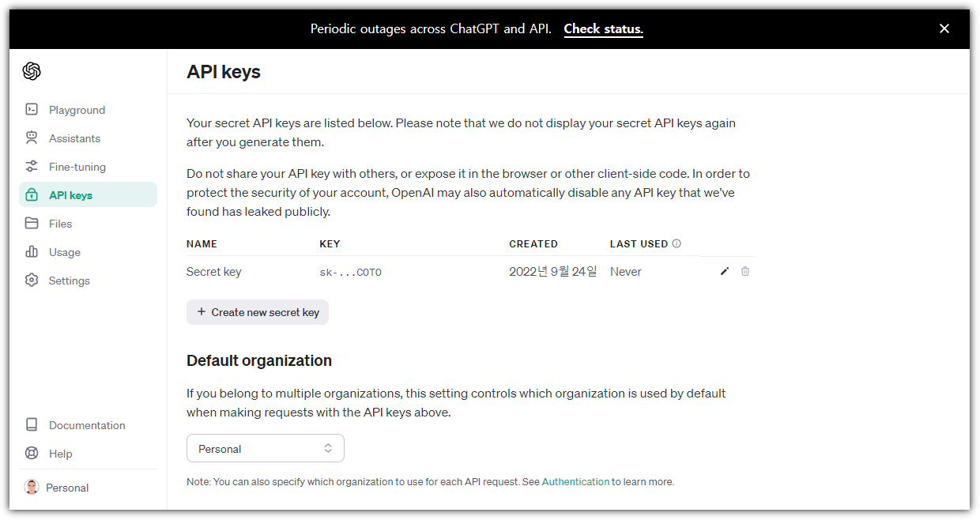Click the Documentation book icon
Screen dimensions: 980x520
point(32,425)
